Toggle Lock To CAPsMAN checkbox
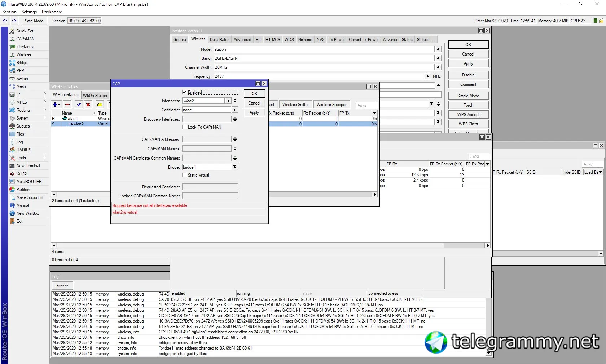 (184, 127)
